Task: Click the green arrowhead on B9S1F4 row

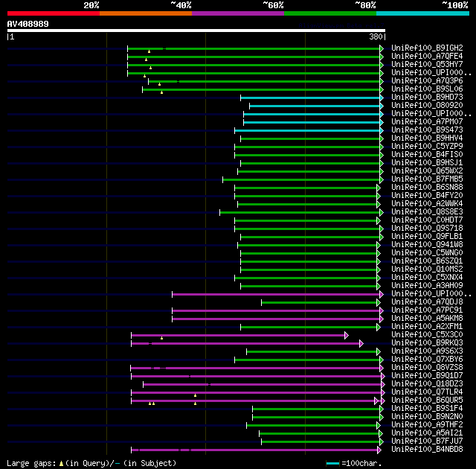Action: click(382, 409)
